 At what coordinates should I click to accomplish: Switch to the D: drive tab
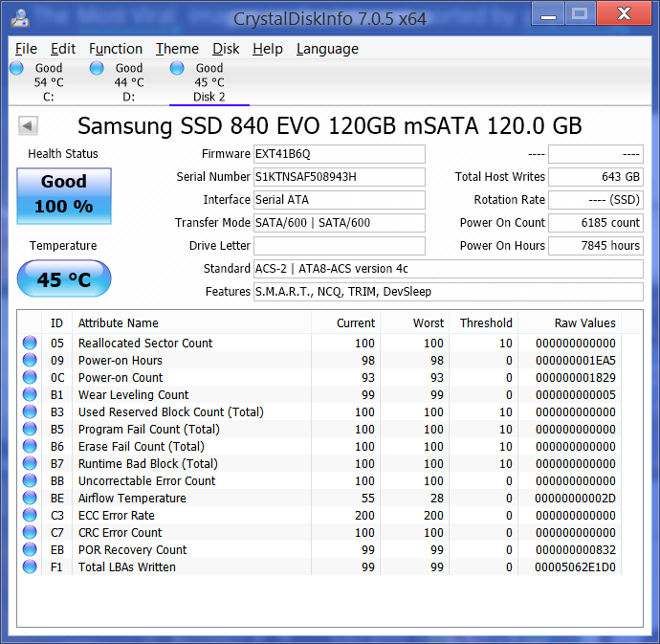point(129,82)
